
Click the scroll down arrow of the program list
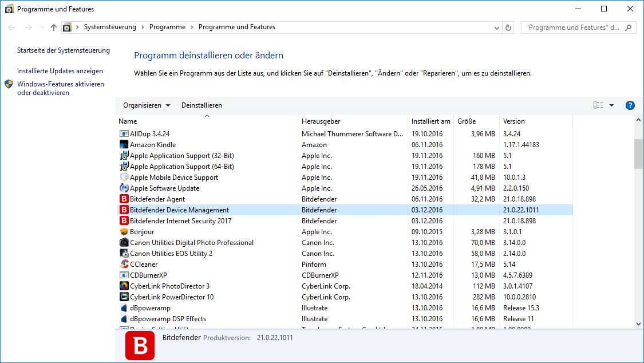638,324
